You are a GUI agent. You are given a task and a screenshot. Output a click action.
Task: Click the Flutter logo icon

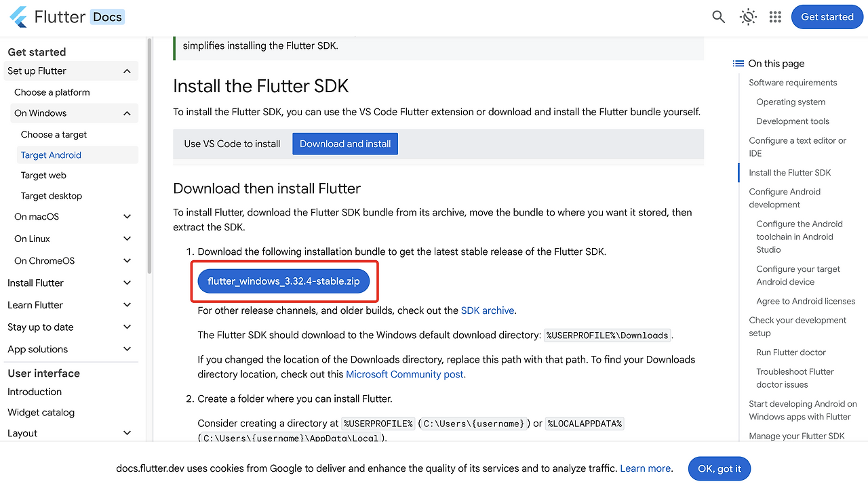click(18, 17)
